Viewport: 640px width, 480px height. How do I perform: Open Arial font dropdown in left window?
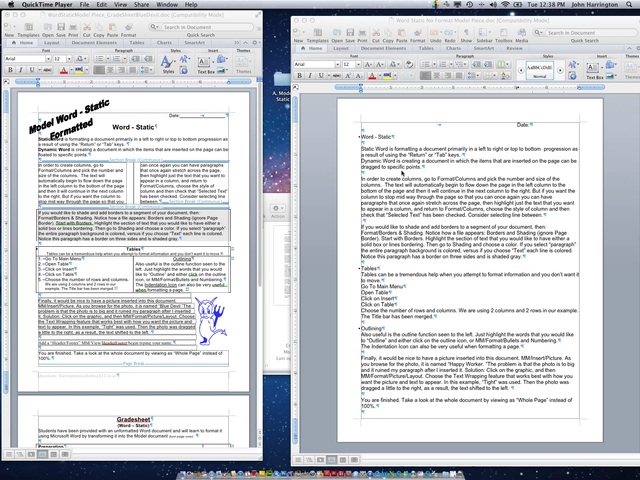point(48,59)
